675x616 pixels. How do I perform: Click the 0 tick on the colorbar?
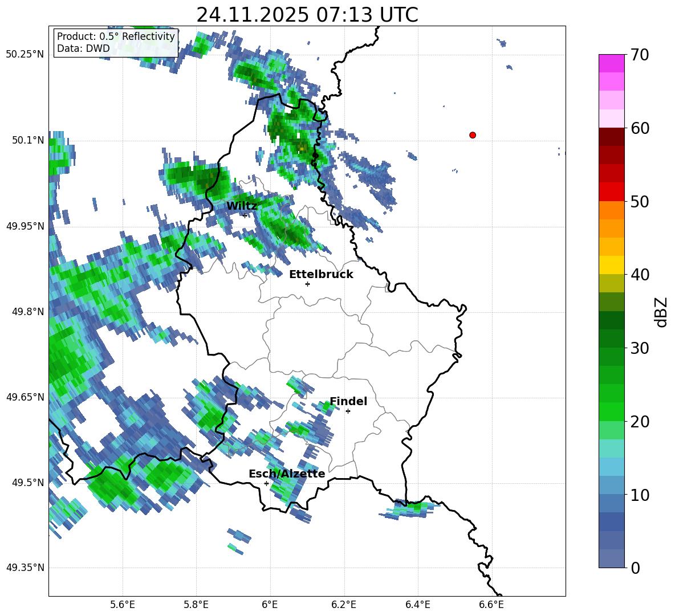pyautogui.click(x=635, y=568)
